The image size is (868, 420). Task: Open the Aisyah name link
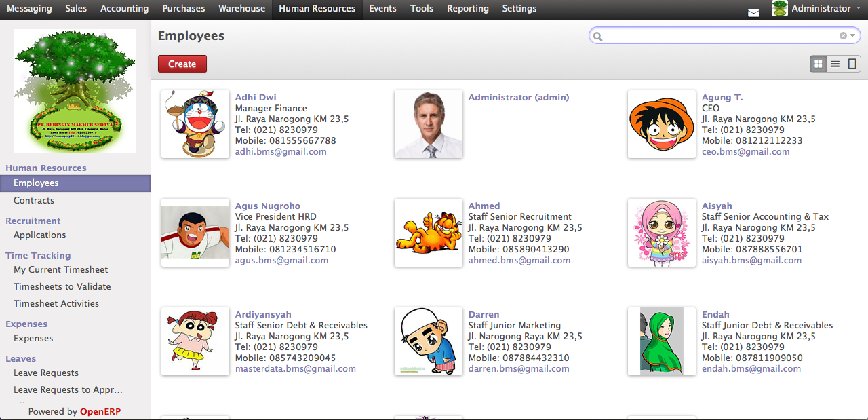pyautogui.click(x=717, y=206)
